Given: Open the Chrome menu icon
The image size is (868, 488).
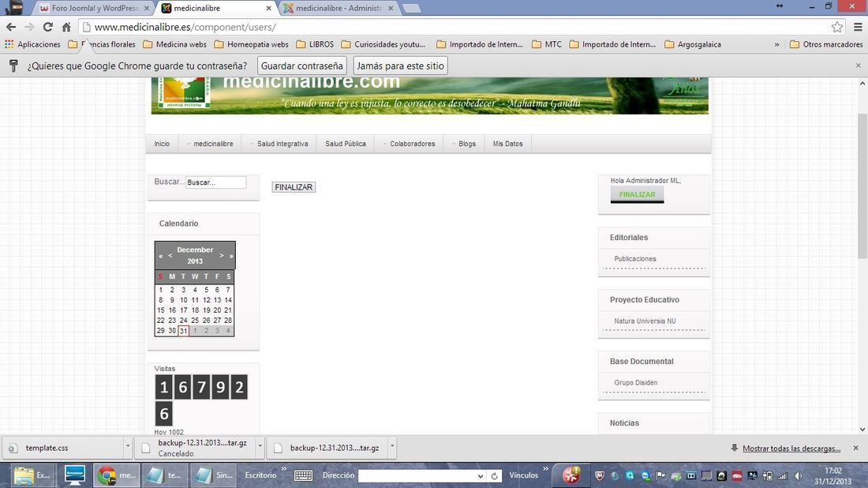Looking at the screenshot, I should point(858,27).
